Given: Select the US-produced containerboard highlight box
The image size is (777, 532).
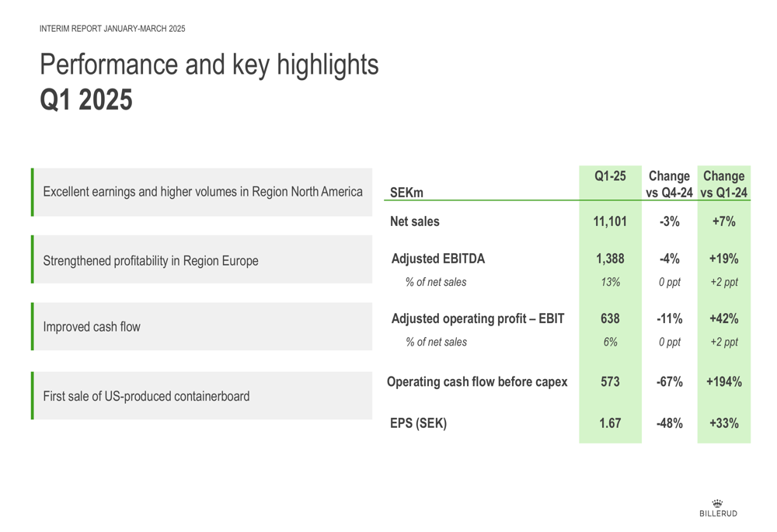Looking at the screenshot, I should point(202,396).
